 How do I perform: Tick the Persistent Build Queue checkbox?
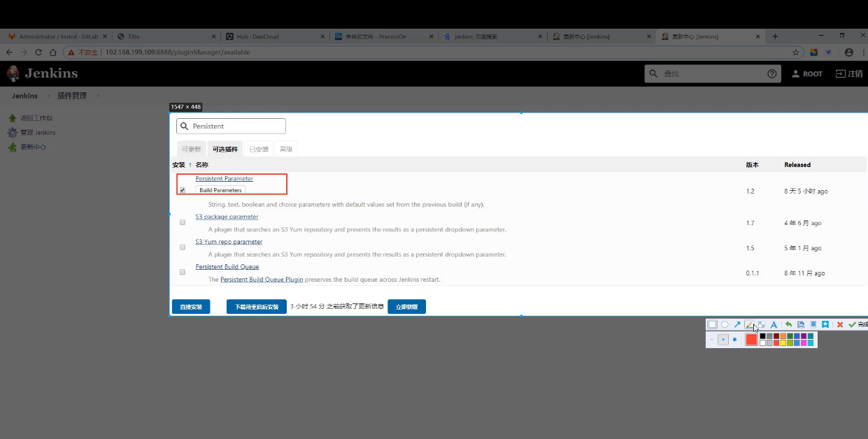tap(183, 272)
